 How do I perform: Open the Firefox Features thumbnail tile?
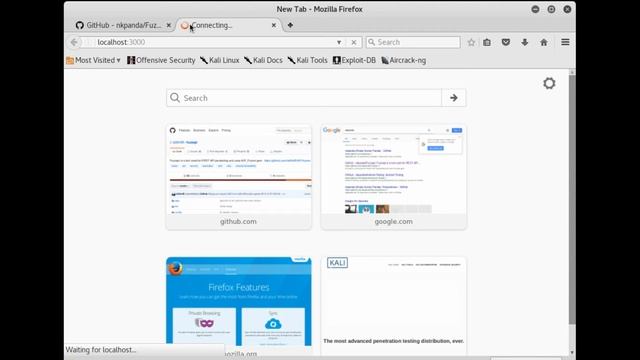coord(239,306)
